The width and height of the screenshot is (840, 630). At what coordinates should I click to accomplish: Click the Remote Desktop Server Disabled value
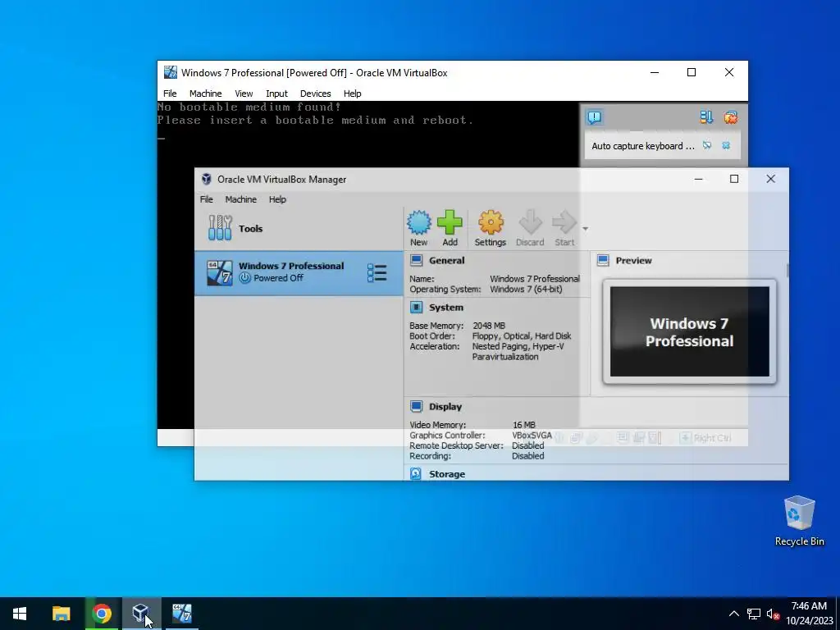pyautogui.click(x=527, y=445)
